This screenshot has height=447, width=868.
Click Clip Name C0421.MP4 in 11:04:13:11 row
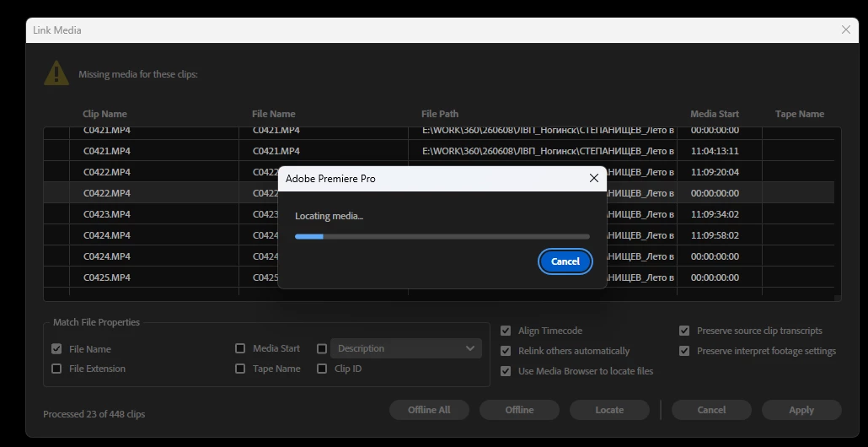pos(107,151)
